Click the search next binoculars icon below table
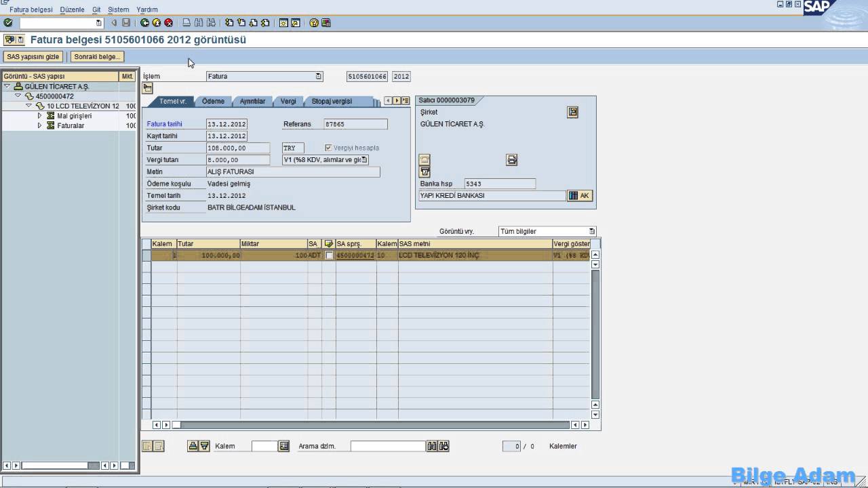This screenshot has width=868, height=488. [444, 446]
